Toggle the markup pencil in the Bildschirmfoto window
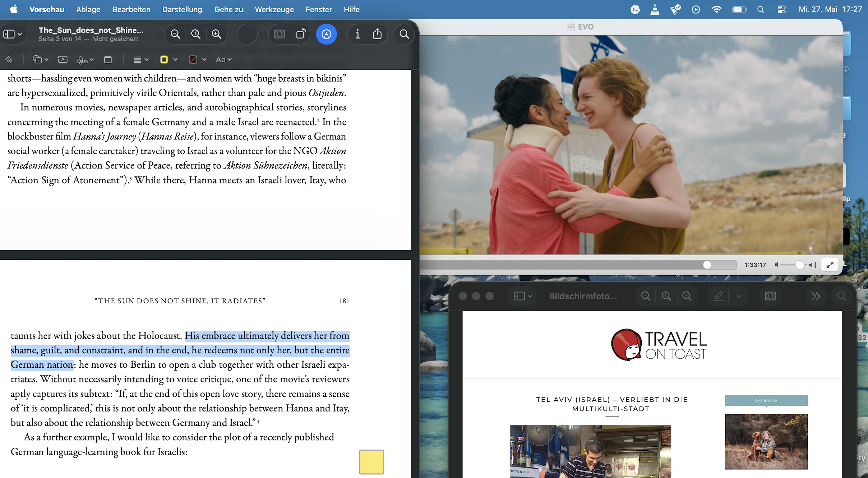The image size is (868, 478). 719,296
